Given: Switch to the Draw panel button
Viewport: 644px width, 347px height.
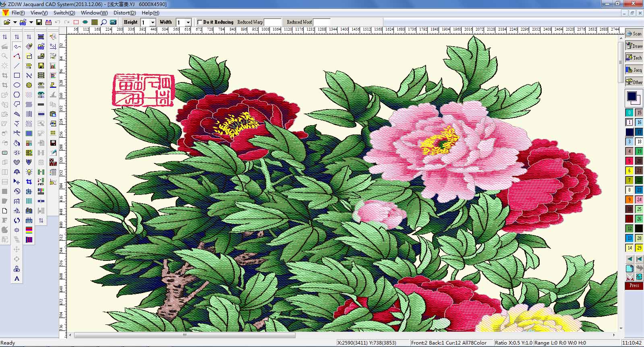Looking at the screenshot, I should click(634, 46).
